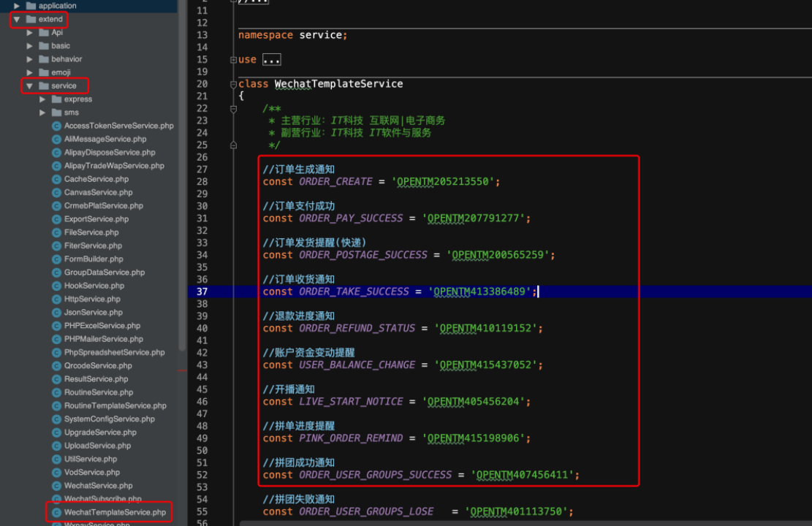
Task: Click the FormBuilder.php class icon
Action: (x=56, y=259)
